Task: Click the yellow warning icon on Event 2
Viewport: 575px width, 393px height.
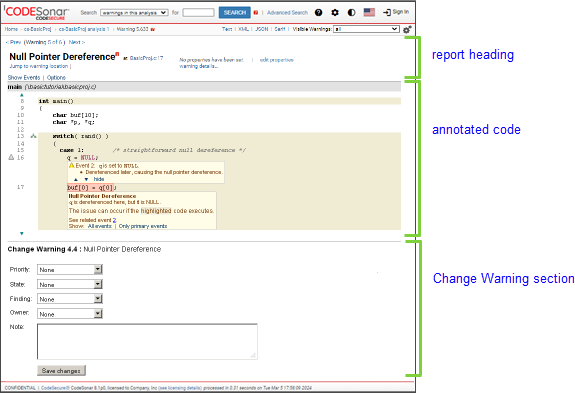Action: [72, 165]
